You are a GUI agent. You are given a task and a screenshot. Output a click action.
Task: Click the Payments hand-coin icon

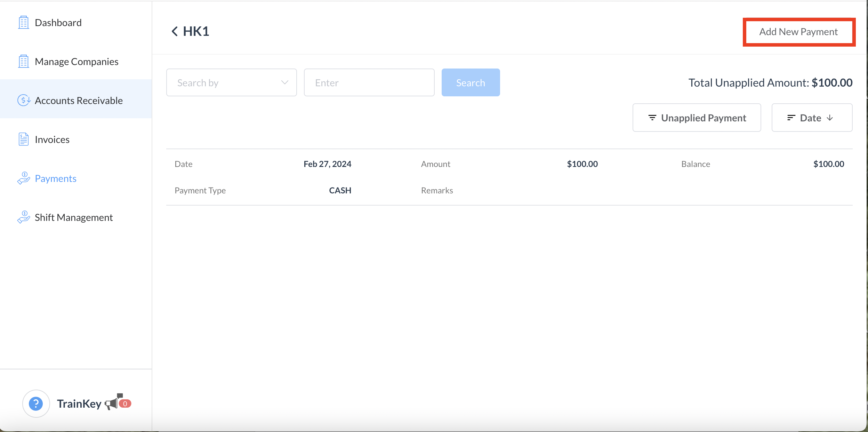coord(23,178)
